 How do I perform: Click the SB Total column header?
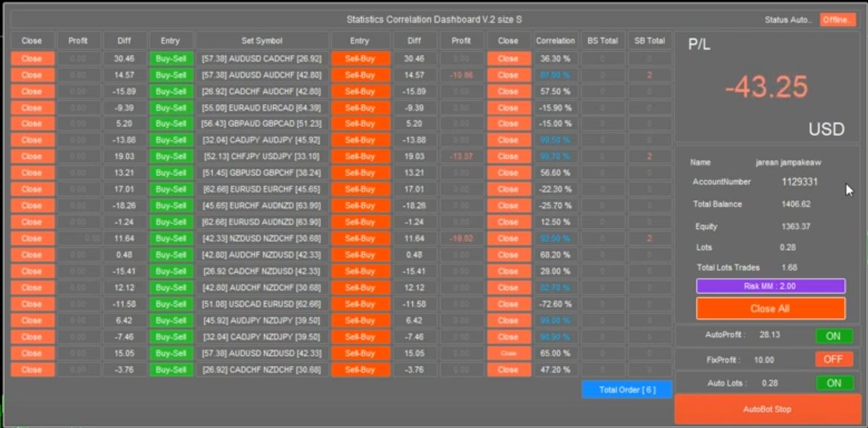[x=650, y=40]
